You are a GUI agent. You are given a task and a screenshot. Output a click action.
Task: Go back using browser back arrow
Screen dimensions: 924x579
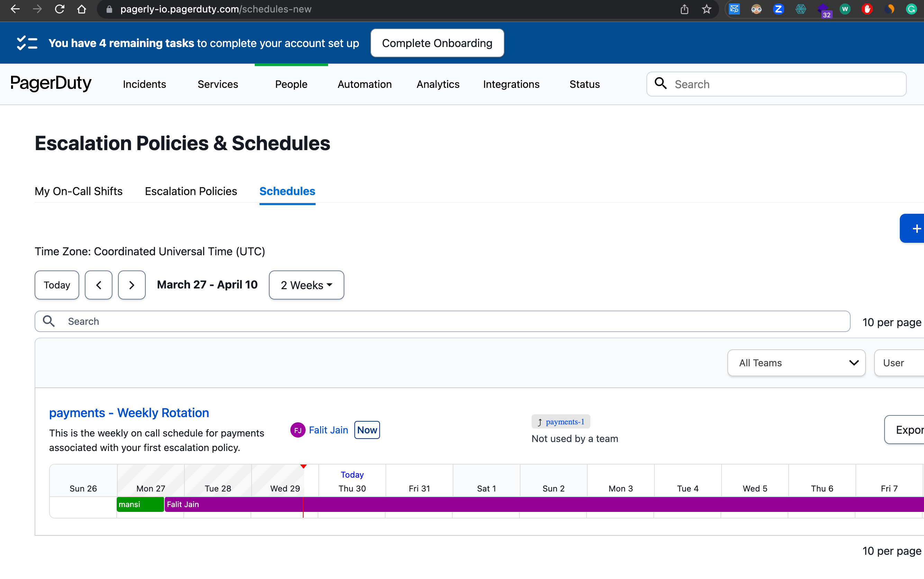[15, 9]
